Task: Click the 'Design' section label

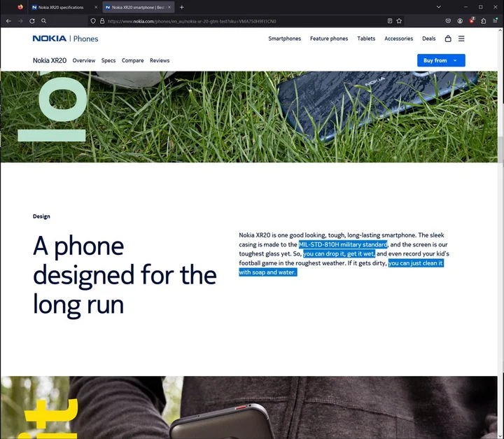Action: pyautogui.click(x=41, y=216)
